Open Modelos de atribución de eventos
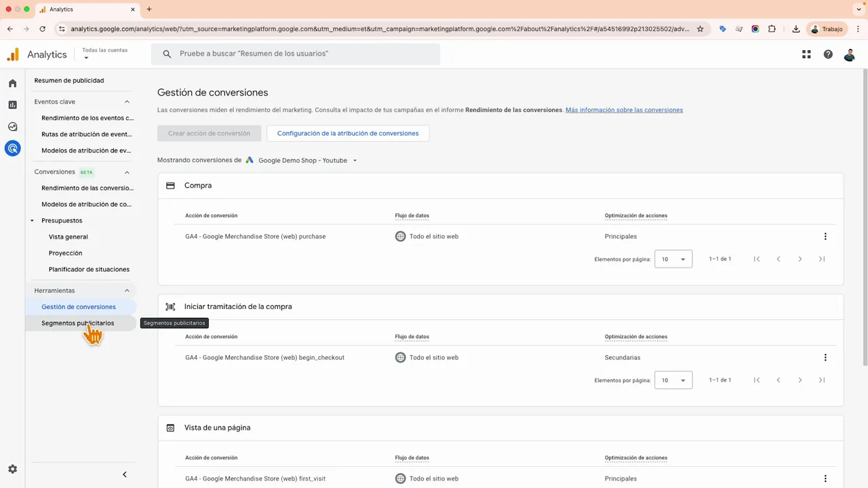The image size is (868, 488). pos(86,150)
